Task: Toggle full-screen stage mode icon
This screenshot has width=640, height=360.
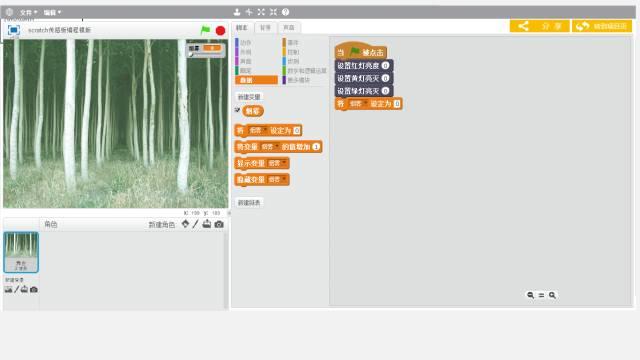Action: pyautogui.click(x=14, y=30)
